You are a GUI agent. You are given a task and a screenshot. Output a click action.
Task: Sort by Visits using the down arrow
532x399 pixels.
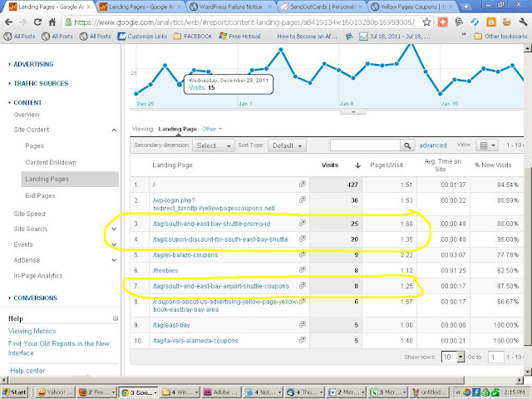pos(357,165)
